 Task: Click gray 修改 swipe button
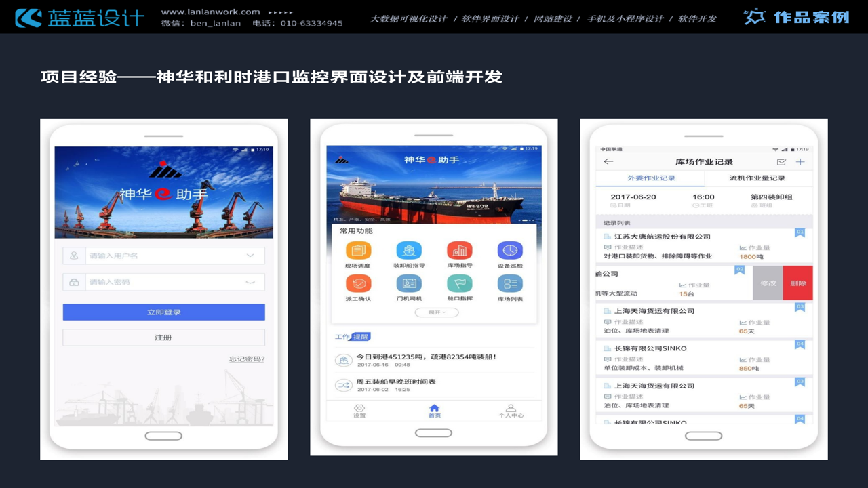tap(768, 283)
